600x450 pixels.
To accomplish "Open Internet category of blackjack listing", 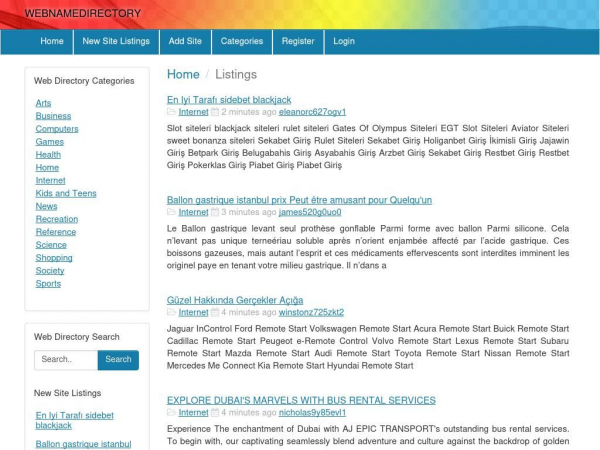I will tap(193, 112).
